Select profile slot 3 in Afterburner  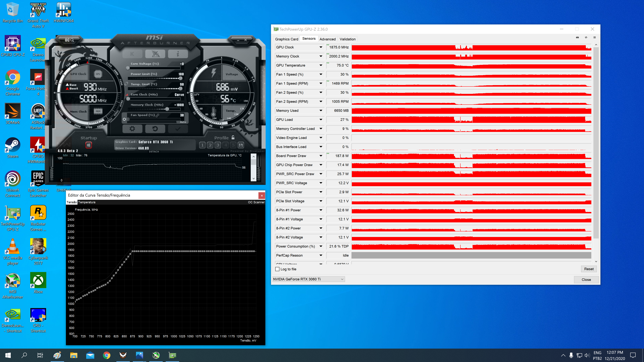coord(218,145)
